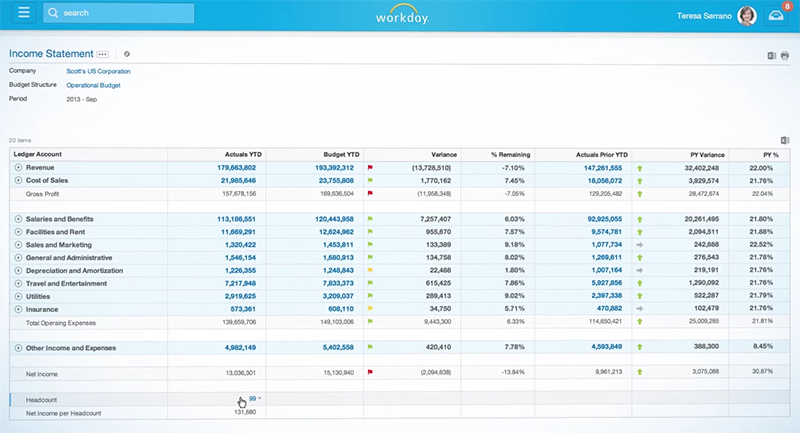This screenshot has width=800, height=433.
Task: Expand the Utilities ledger account
Action: [x=18, y=297]
